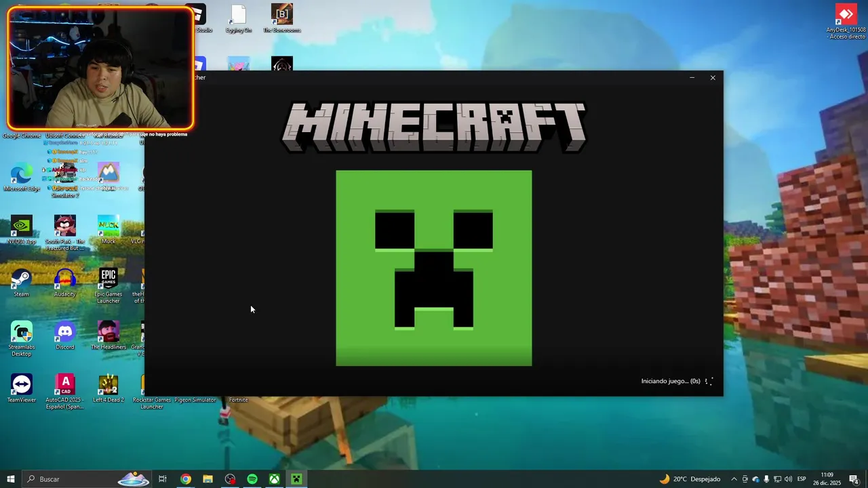The height and width of the screenshot is (488, 868).
Task: Click the Meet Now tray icon
Action: (745, 479)
